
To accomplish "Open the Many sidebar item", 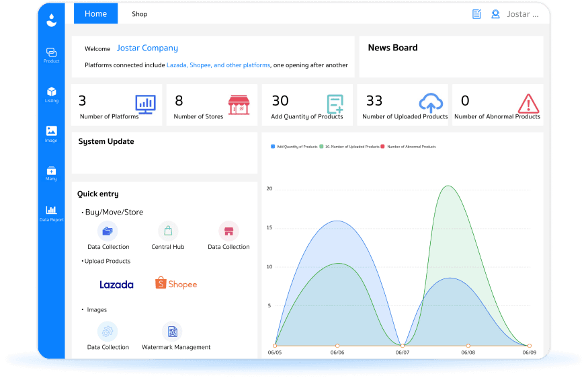I will 51,173.
